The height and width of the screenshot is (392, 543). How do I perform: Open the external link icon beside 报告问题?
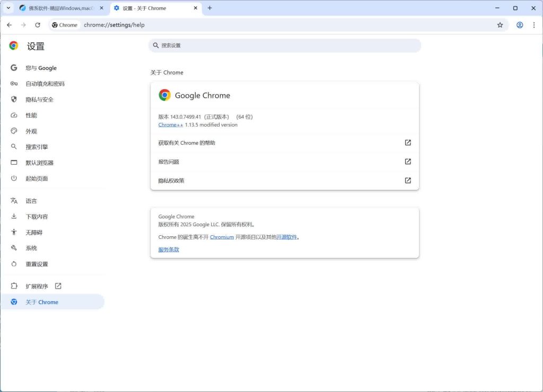(407, 162)
